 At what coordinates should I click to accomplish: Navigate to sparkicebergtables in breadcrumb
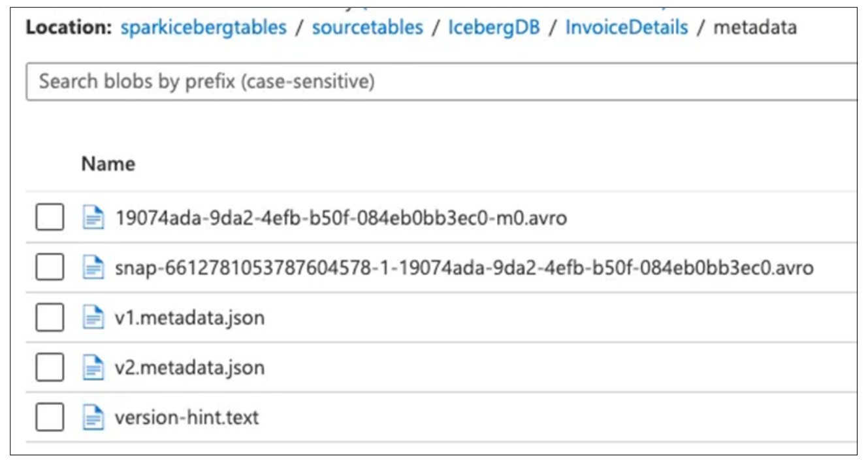coord(203,28)
